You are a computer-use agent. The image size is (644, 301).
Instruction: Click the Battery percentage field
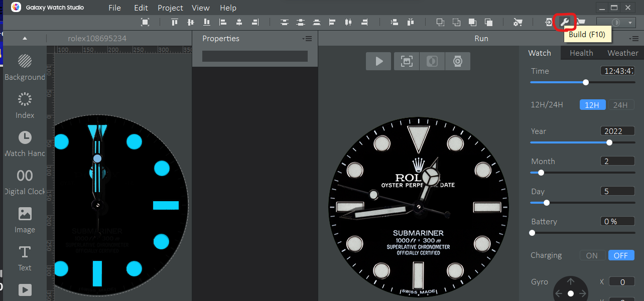[617, 221]
